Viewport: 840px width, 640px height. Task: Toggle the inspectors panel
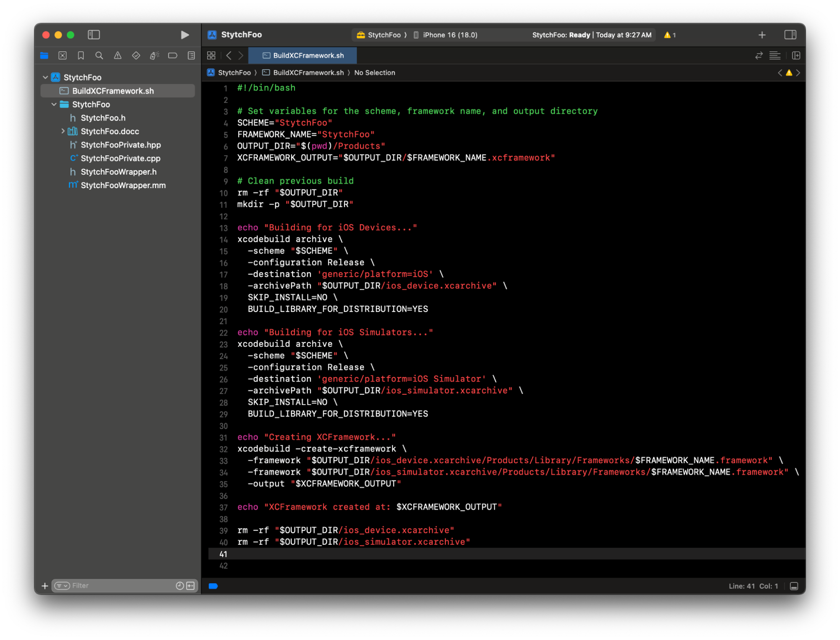790,35
